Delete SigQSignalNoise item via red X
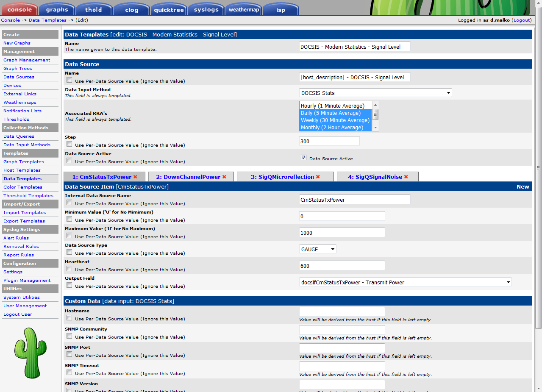 click(406, 177)
